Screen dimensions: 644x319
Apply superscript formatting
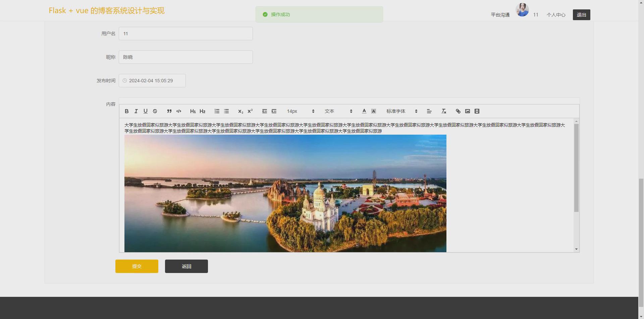pyautogui.click(x=250, y=111)
